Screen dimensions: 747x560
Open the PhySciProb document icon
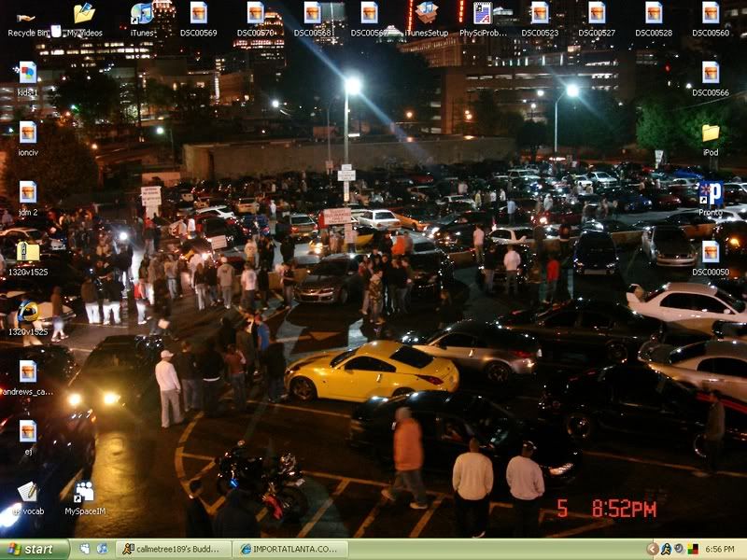tap(483, 13)
